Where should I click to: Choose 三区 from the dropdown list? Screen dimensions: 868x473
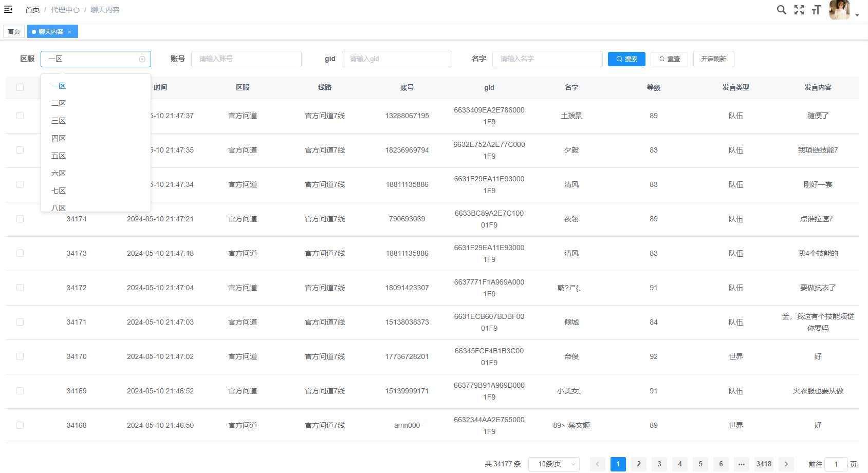coord(96,121)
